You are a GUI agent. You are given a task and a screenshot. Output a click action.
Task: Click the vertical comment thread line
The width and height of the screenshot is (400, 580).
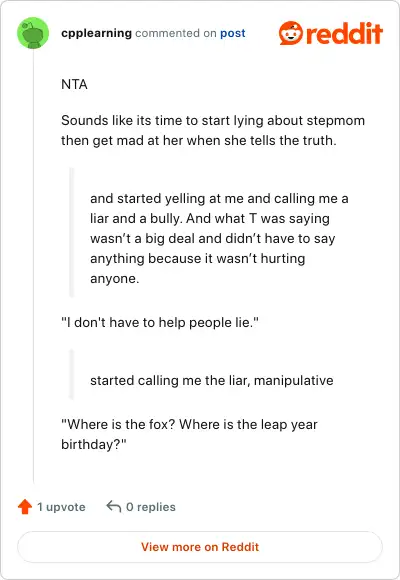pos(34,266)
